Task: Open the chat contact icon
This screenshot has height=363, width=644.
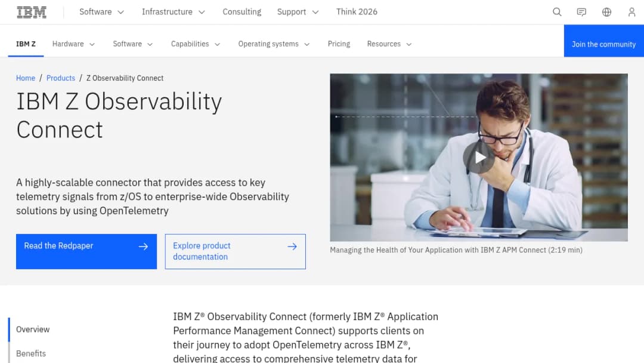Action: click(x=581, y=12)
